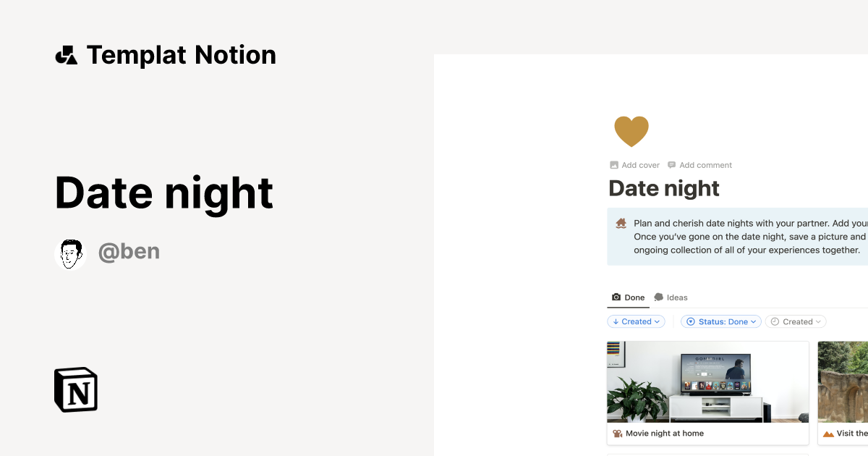The width and height of the screenshot is (868, 456).
Task: Click the camera icon on the Done tab
Action: pyautogui.click(x=616, y=297)
